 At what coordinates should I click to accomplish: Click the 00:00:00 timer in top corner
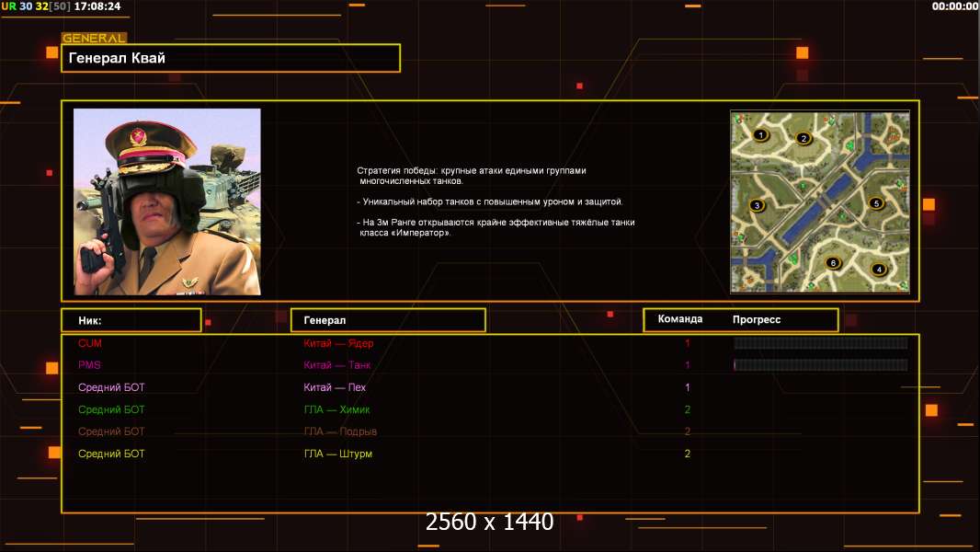[954, 6]
